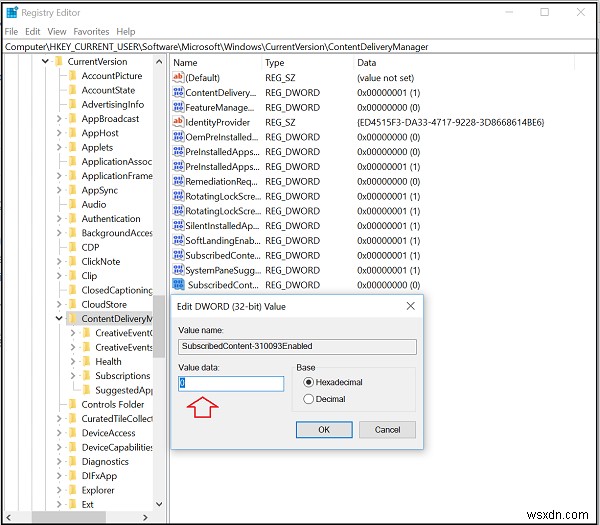
Task: Click the highlighted SubscribedCont value icon
Action: 178,285
